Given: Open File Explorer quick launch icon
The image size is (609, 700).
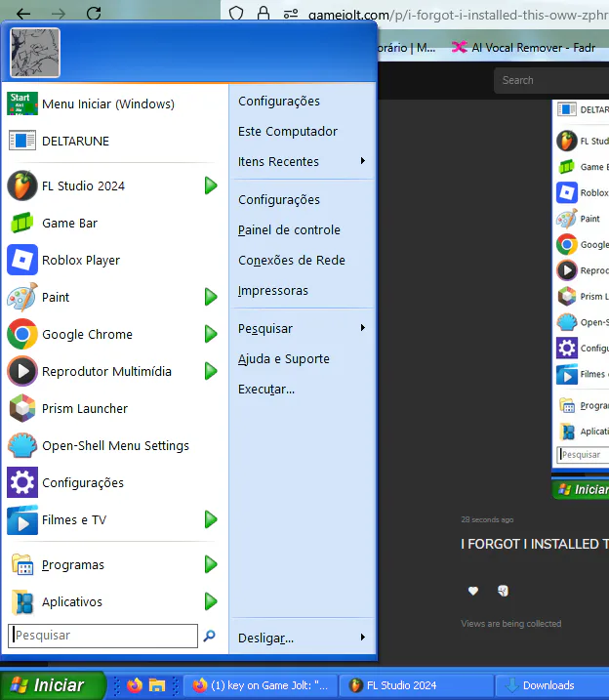Looking at the screenshot, I should (157, 685).
